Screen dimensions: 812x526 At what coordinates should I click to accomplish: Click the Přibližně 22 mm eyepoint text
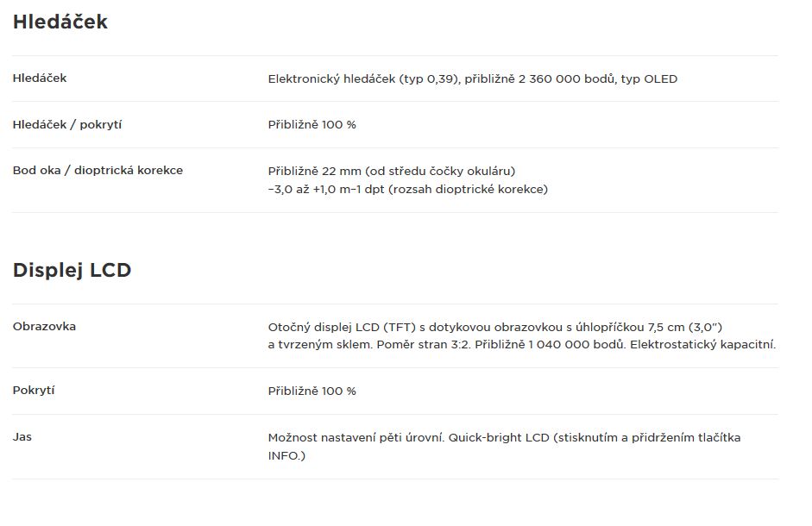[392, 172]
